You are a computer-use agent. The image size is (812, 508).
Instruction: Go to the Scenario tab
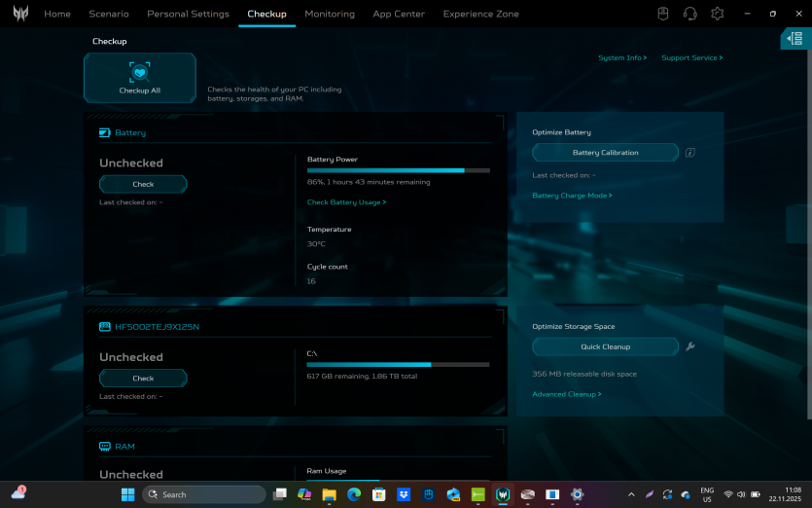pyautogui.click(x=109, y=15)
